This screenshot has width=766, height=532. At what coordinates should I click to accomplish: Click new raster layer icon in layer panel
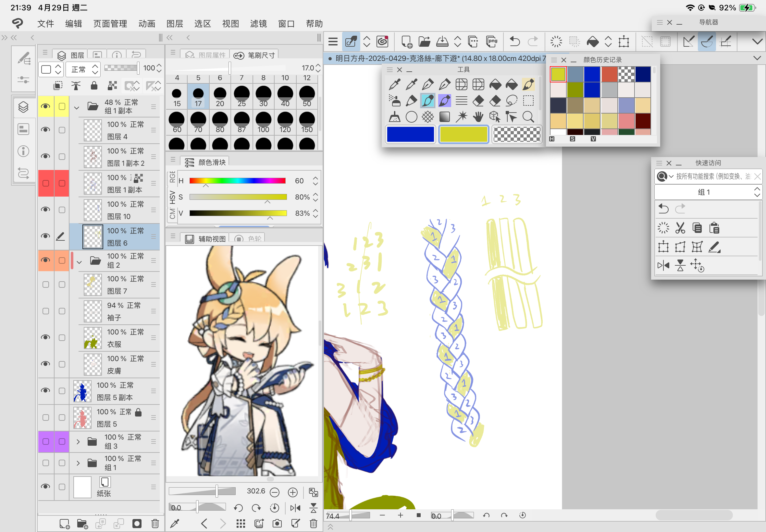64,523
